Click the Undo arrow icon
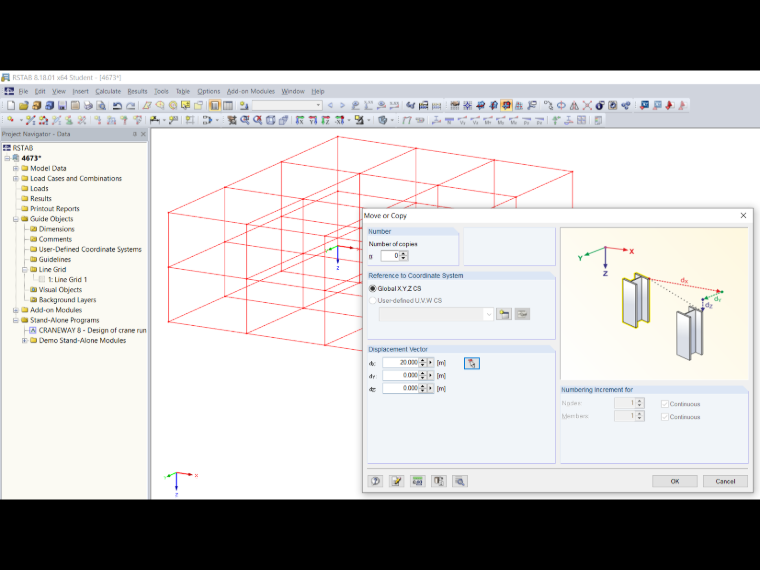The image size is (760, 570). (117, 105)
